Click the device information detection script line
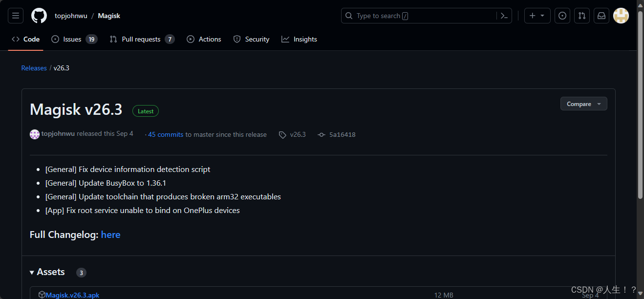This screenshot has height=299, width=644. pos(128,170)
